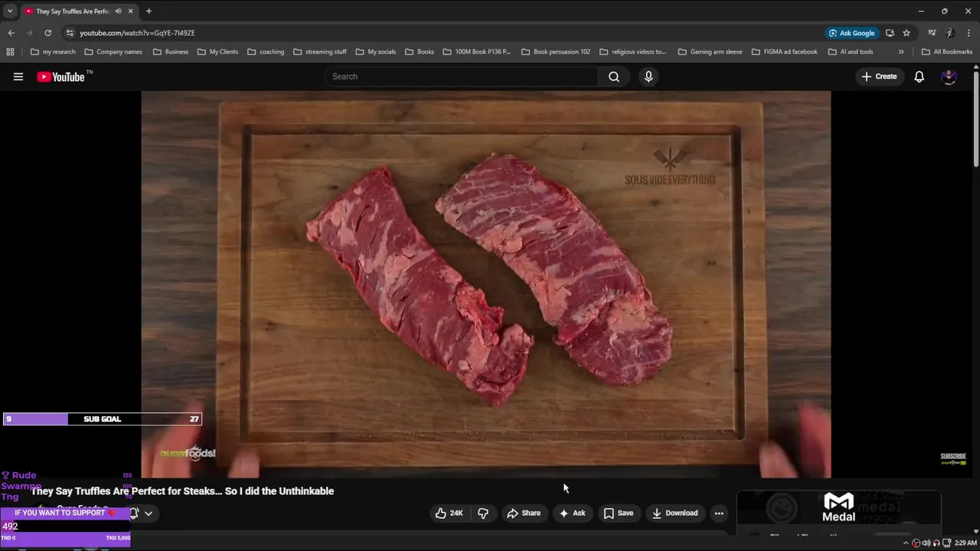
Task: Open a new tab with the plus button
Action: (x=149, y=11)
